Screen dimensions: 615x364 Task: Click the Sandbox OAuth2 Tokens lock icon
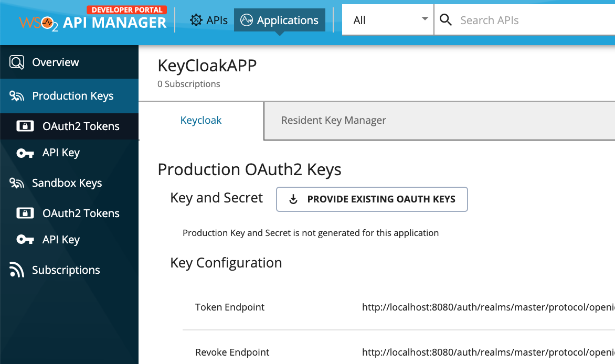coord(25,213)
